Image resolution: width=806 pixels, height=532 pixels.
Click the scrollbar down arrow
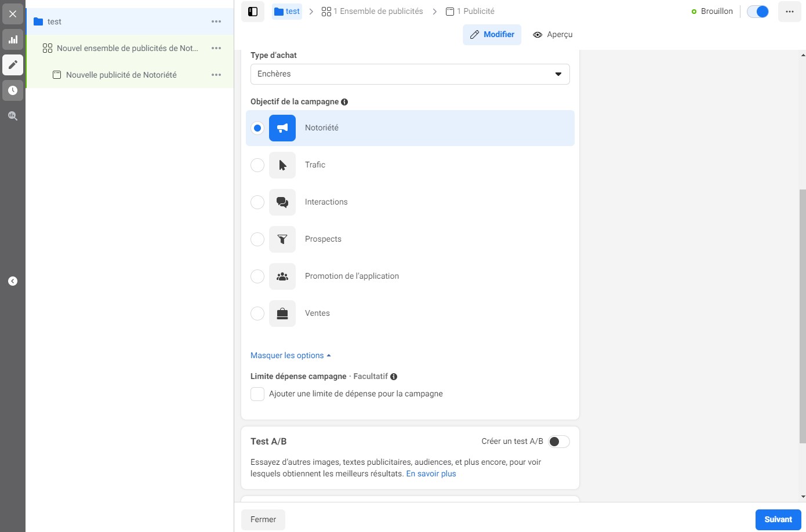click(803, 497)
